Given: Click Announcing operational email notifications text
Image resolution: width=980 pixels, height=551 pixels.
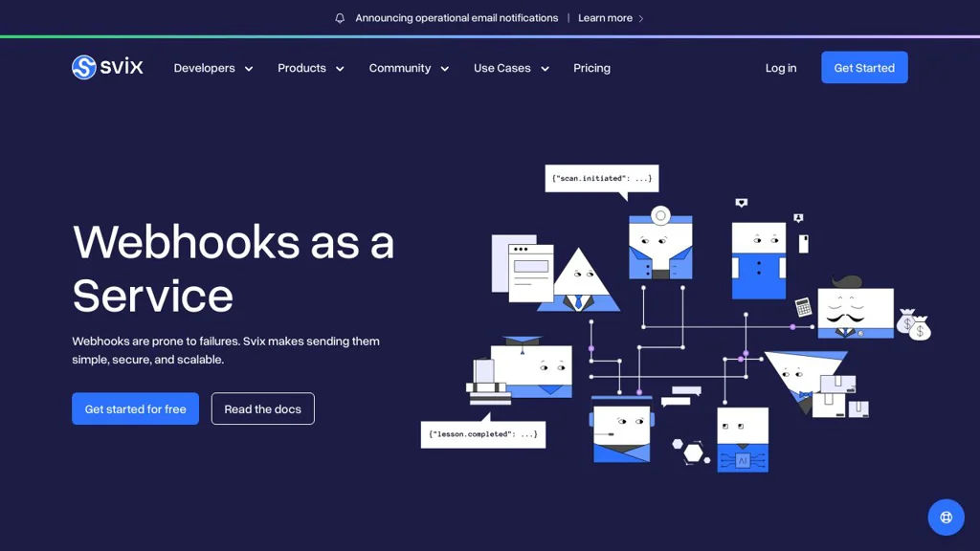Looking at the screenshot, I should pos(457,18).
